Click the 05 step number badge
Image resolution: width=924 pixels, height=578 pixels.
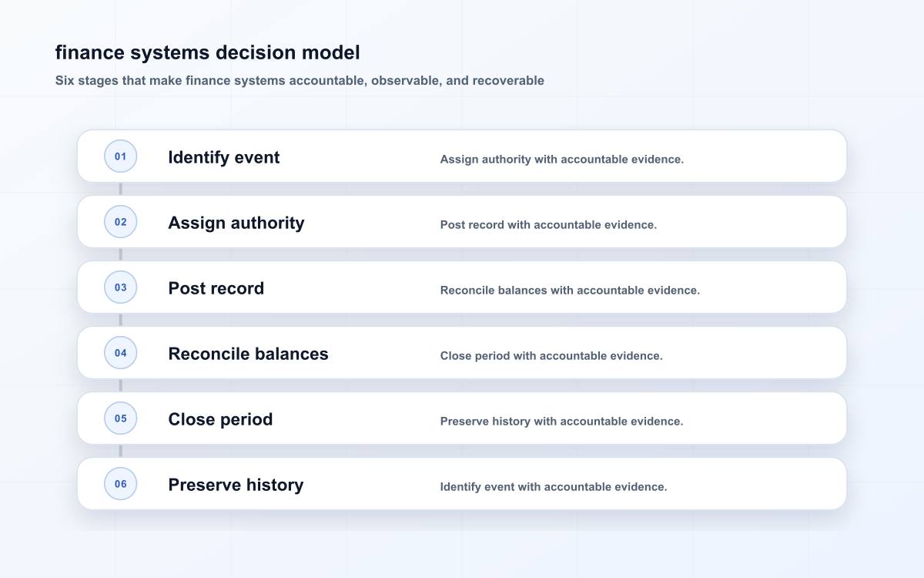120,418
